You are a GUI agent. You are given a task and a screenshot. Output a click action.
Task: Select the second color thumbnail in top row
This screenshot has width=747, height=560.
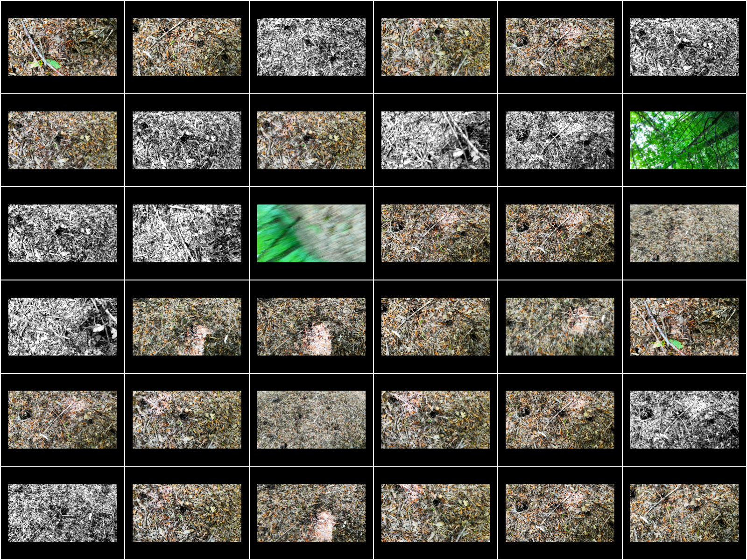[187, 47]
